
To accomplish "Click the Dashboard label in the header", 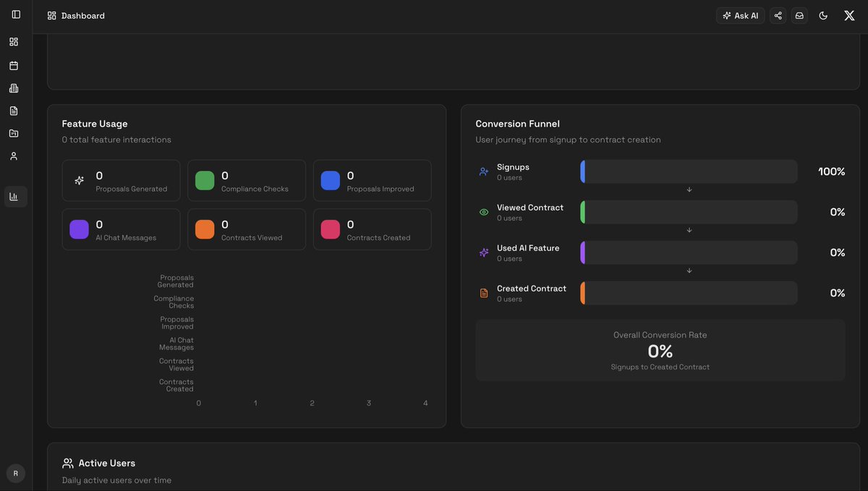I will 82,14.
